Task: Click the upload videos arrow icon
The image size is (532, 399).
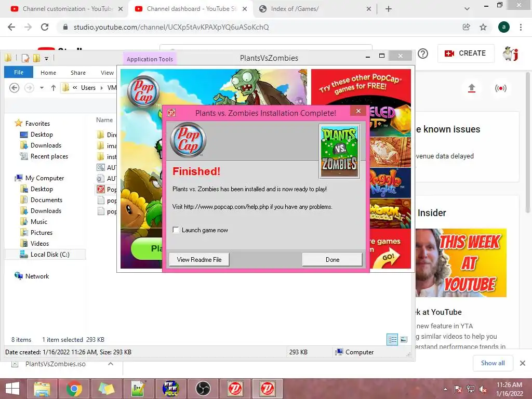Action: (x=472, y=88)
